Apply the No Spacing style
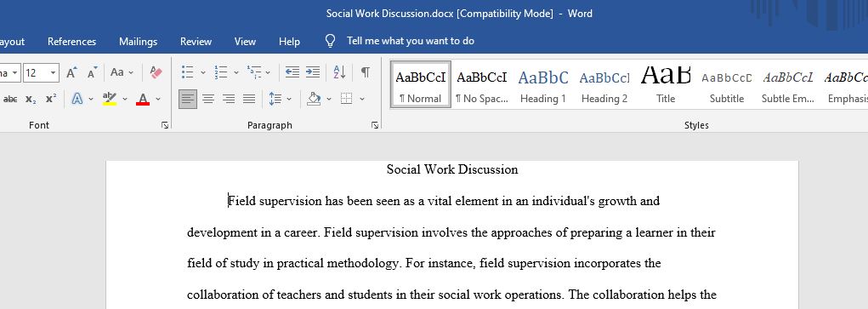The height and width of the screenshot is (309, 868). coord(481,84)
